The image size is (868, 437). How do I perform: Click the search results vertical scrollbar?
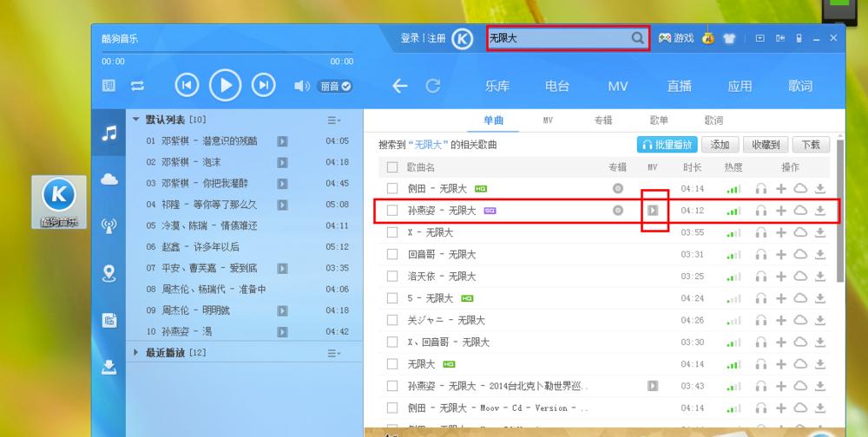click(840, 210)
